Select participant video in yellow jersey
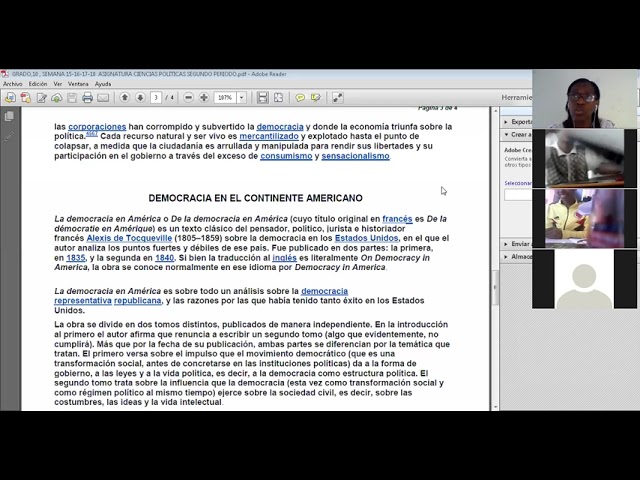 point(584,218)
